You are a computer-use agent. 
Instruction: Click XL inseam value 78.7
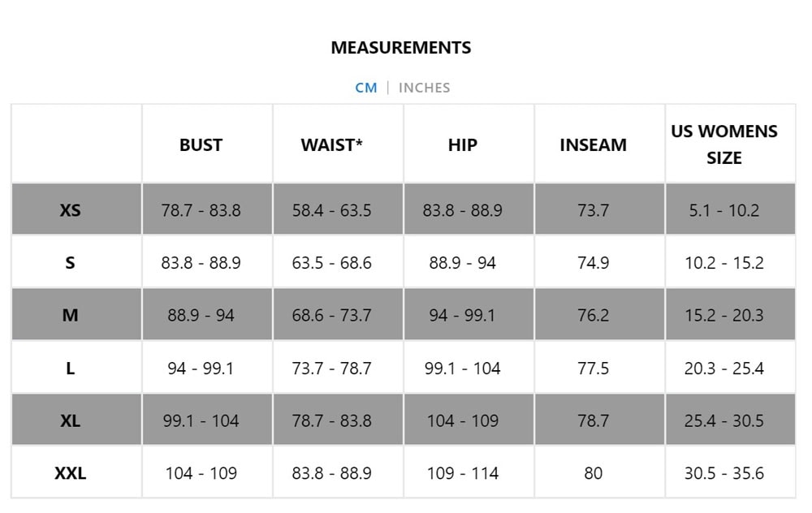(x=593, y=420)
